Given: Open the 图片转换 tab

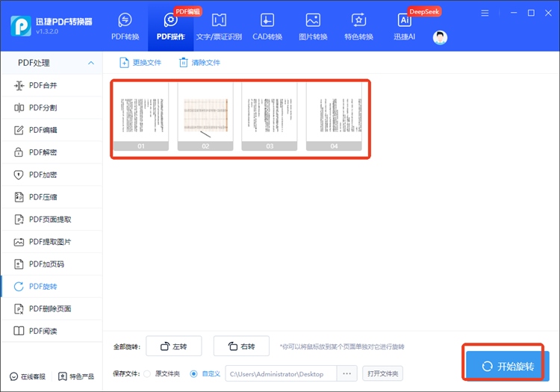Looking at the screenshot, I should (313, 26).
